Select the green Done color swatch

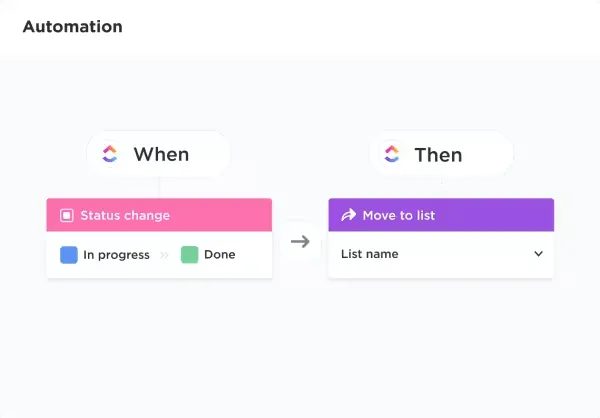click(x=189, y=255)
